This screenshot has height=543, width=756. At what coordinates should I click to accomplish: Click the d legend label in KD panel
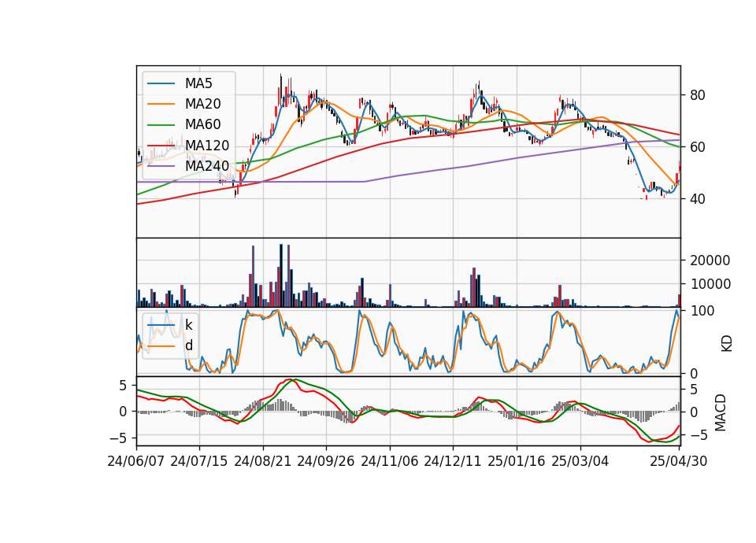[x=189, y=345]
